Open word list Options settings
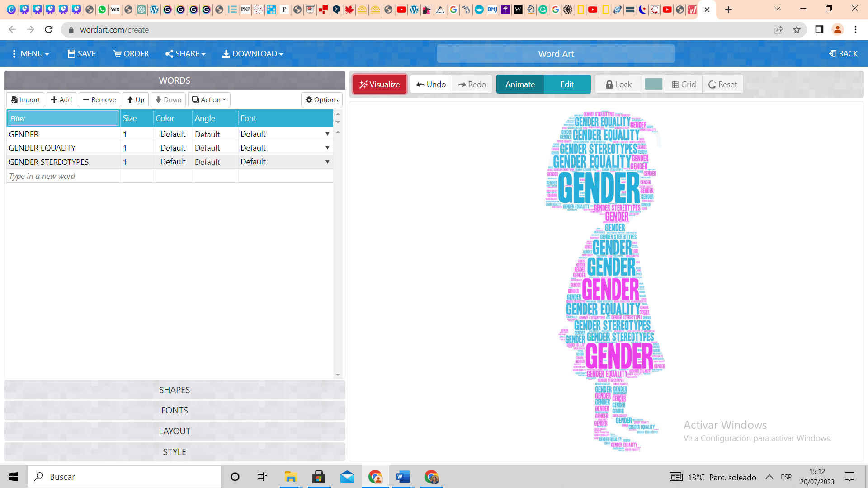The image size is (868, 488). point(321,99)
